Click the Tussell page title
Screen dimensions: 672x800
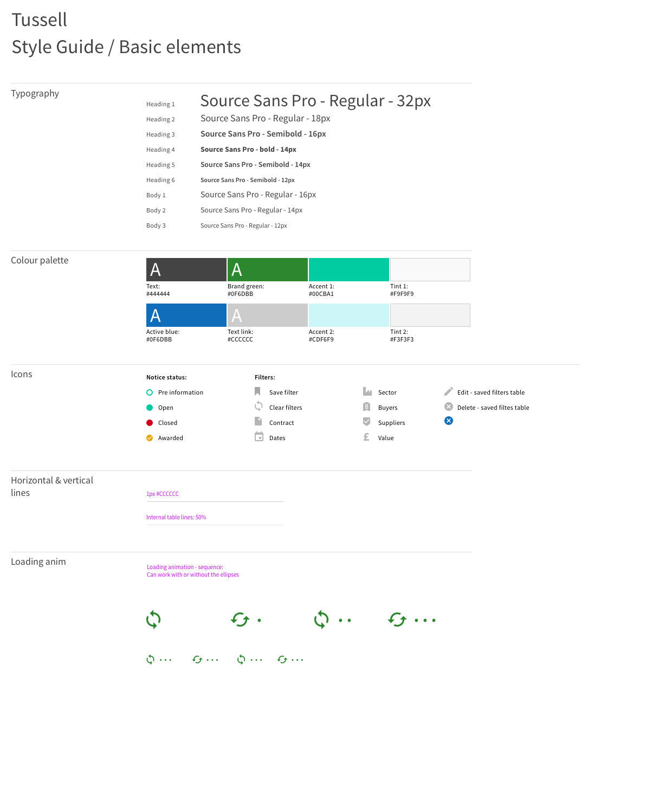click(x=40, y=19)
